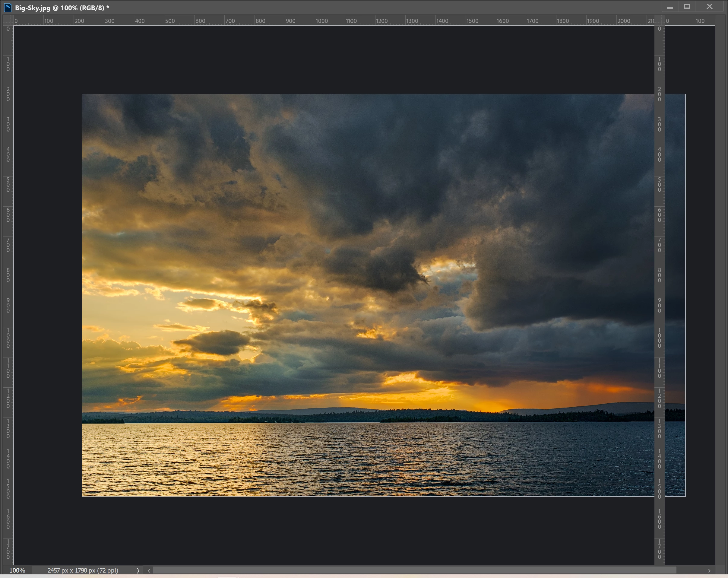728x578 pixels.
Task: Click the 1000 mark on the horizontal ruler
Action: pyautogui.click(x=321, y=21)
